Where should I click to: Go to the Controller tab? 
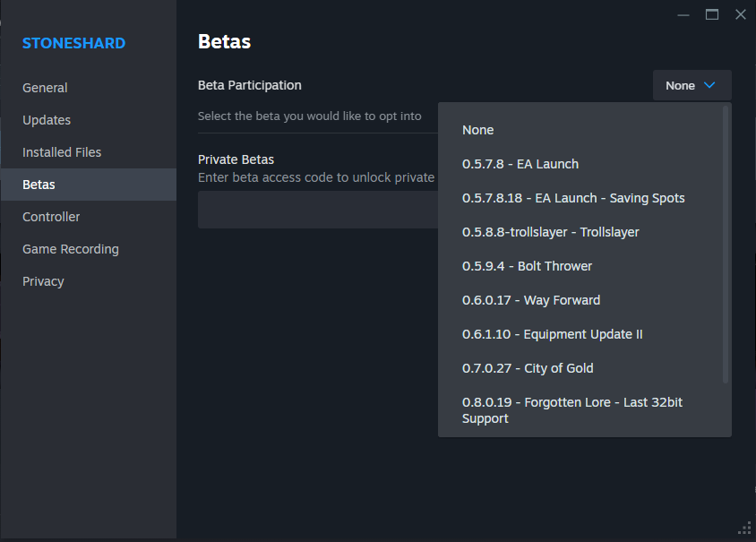pyautogui.click(x=89, y=217)
